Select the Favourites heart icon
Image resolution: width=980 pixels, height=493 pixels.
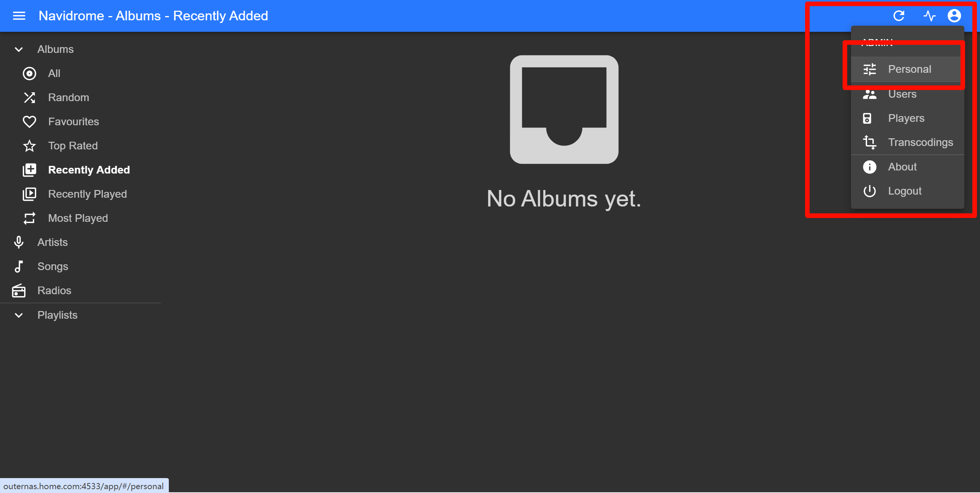coord(29,122)
